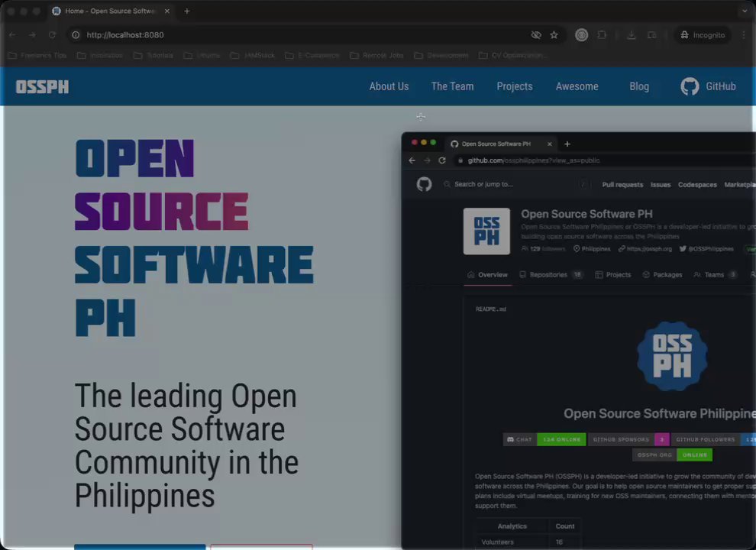This screenshot has height=550, width=756.
Task: Bookmark this page with the star icon
Action: pyautogui.click(x=554, y=34)
